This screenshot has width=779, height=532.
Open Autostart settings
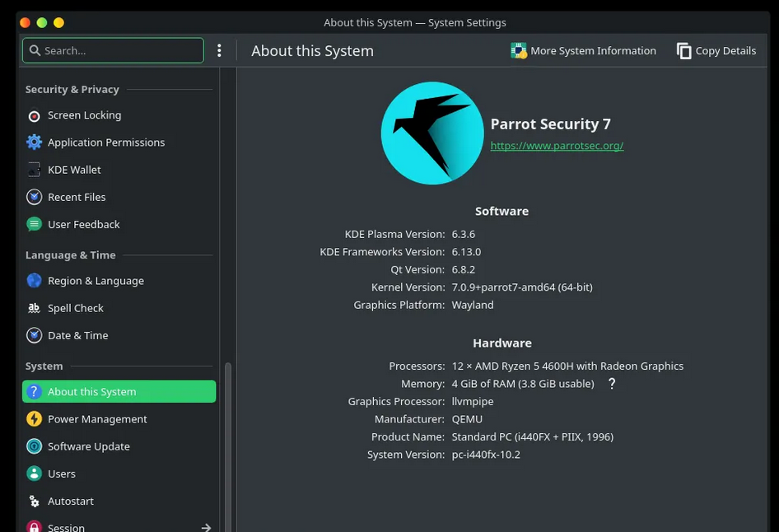click(x=119, y=501)
